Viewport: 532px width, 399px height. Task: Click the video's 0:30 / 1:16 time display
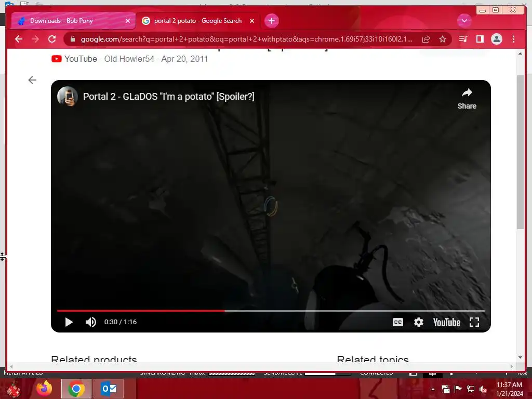tap(121, 322)
